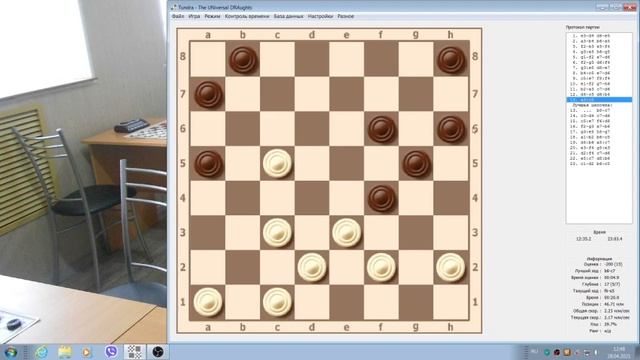Click the evaluation value -200 (15)
640x360 pixels.
coord(612,264)
